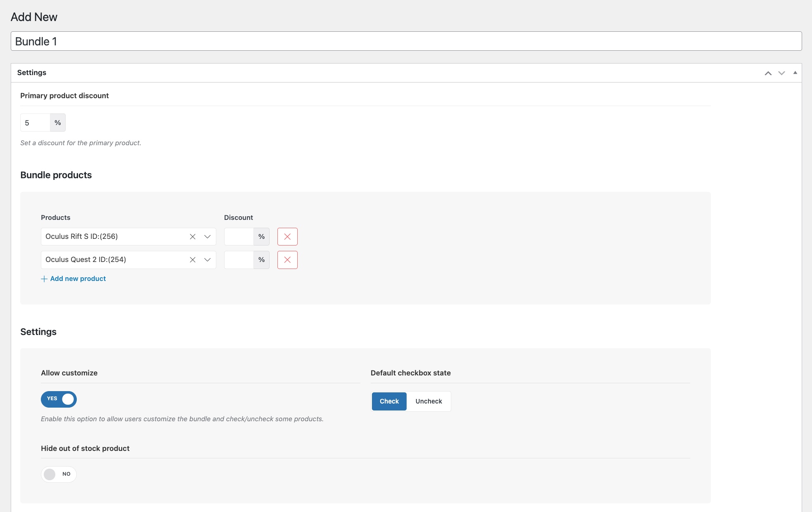Click the plus icon before Add new product

[x=44, y=279]
